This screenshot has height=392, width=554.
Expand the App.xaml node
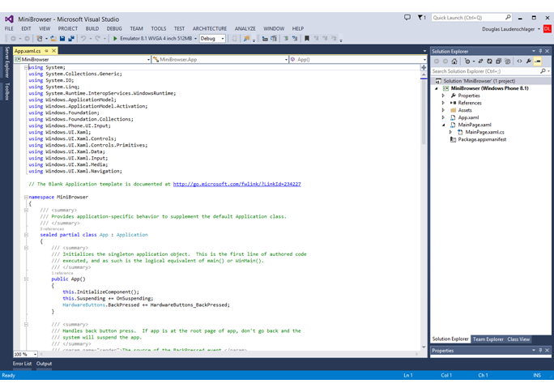click(x=443, y=117)
